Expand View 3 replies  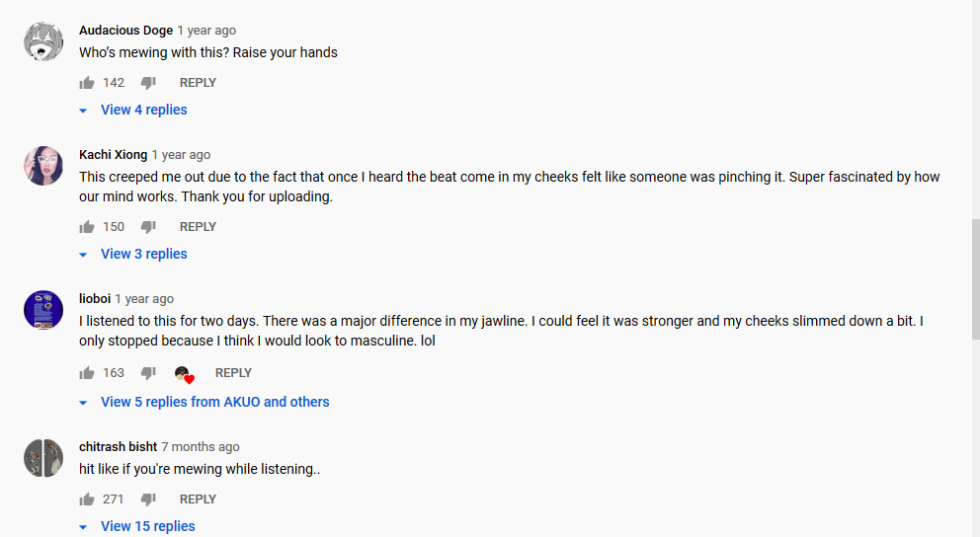pyautogui.click(x=143, y=254)
